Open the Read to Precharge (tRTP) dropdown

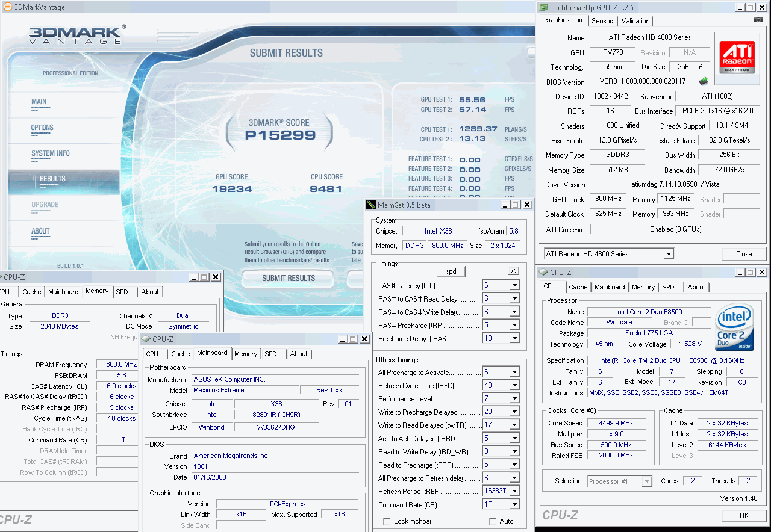point(514,465)
